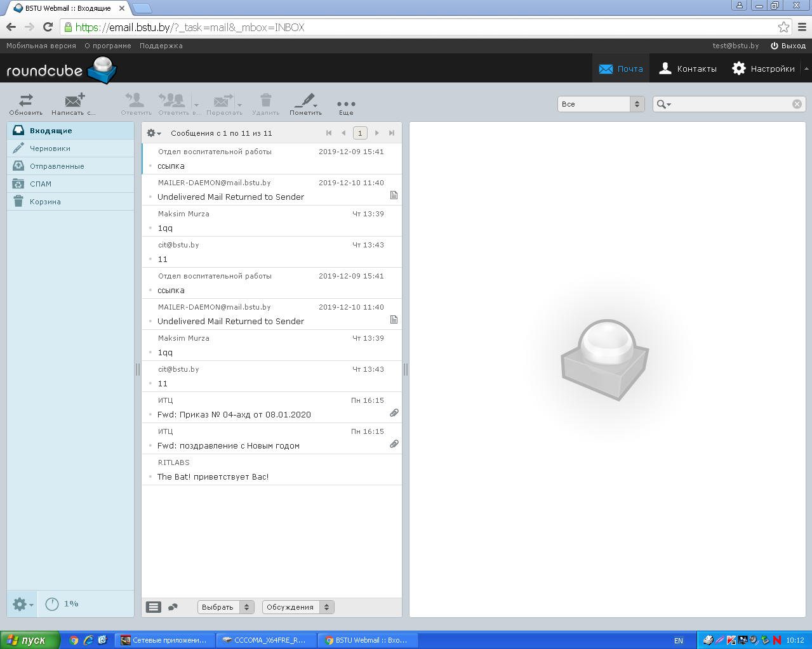The image size is (812, 649).
Task: Toggle unread dot on the 1qq message
Action: [149, 228]
